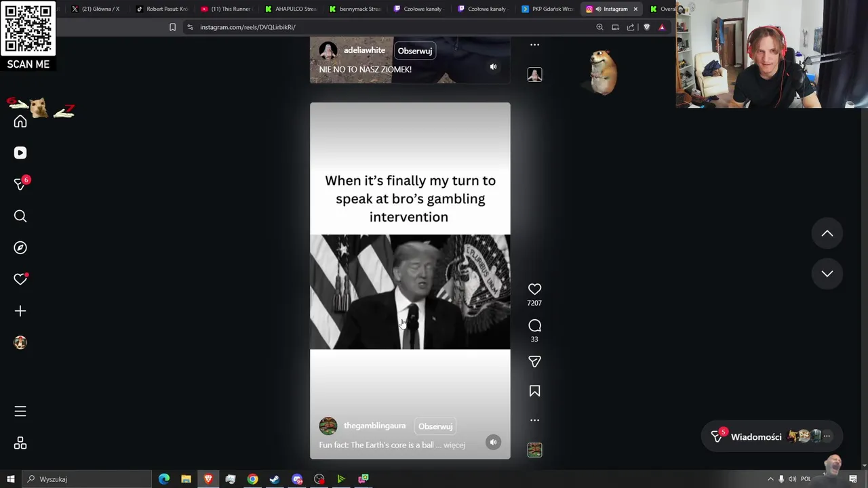Switch to the X Główna tab
The height and width of the screenshot is (488, 868).
pyautogui.click(x=96, y=9)
